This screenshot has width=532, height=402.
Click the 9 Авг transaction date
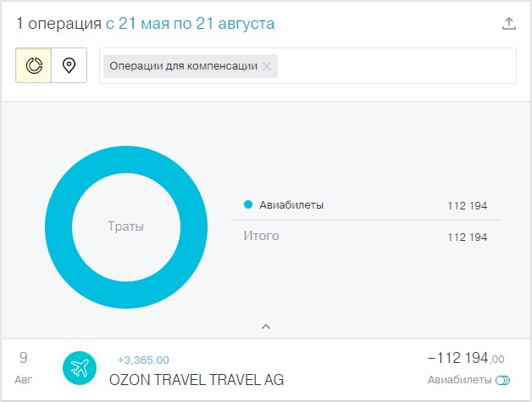click(x=24, y=368)
